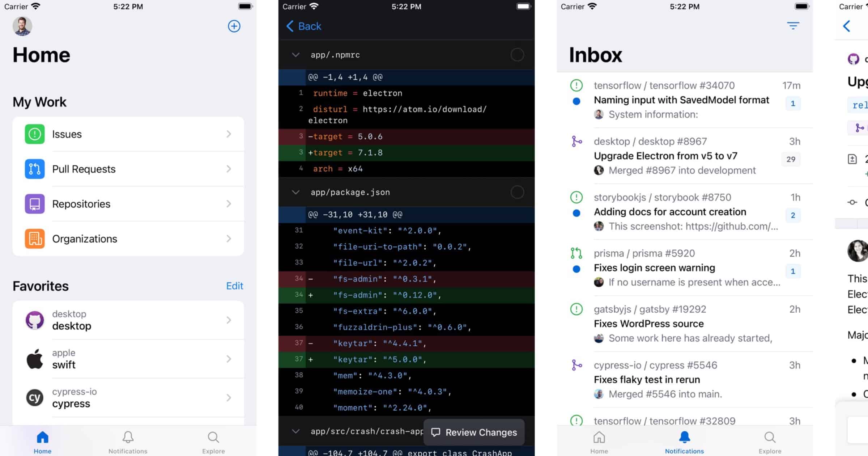The image size is (868, 456).
Task: Collapse the app/package.json file diff
Action: pyautogui.click(x=295, y=192)
